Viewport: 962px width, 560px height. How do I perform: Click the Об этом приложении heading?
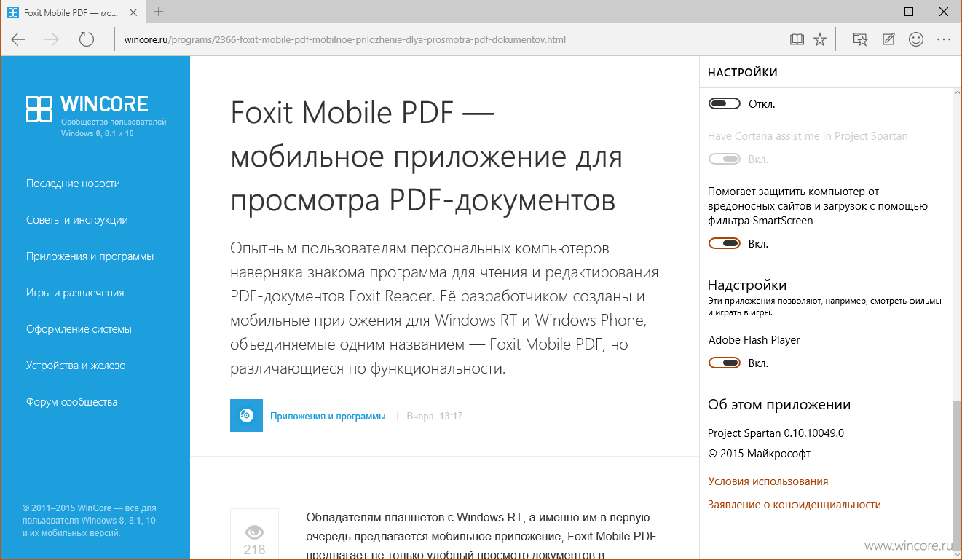(779, 404)
